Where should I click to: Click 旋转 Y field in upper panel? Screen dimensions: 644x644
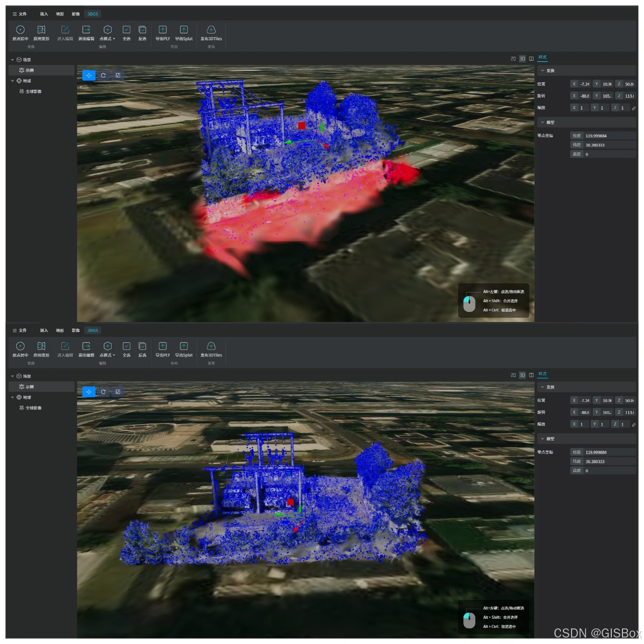(603, 96)
